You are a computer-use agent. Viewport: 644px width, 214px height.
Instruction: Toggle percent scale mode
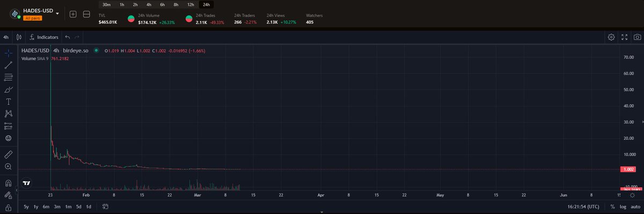(x=612, y=206)
